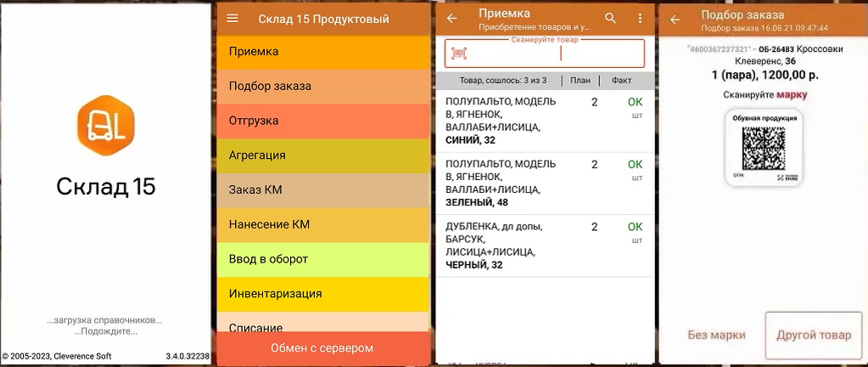This screenshot has height=367, width=868.
Task: Tap the Приемка screen title
Action: [x=504, y=14]
